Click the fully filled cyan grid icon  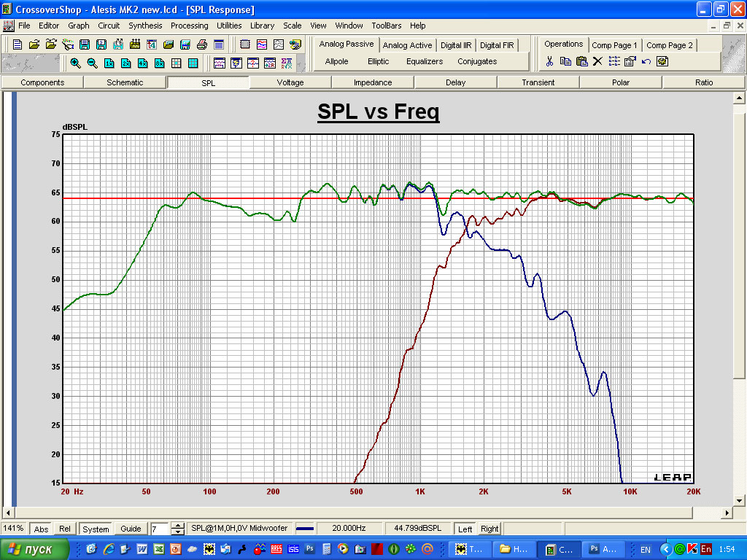click(x=193, y=63)
